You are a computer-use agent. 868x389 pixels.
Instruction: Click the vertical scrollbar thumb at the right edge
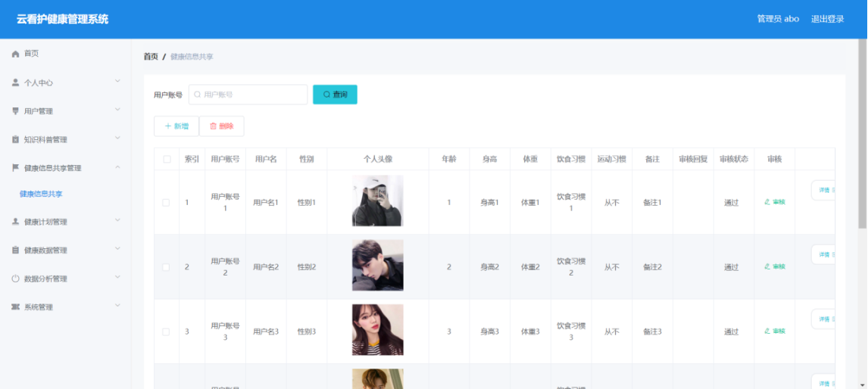click(x=863, y=132)
